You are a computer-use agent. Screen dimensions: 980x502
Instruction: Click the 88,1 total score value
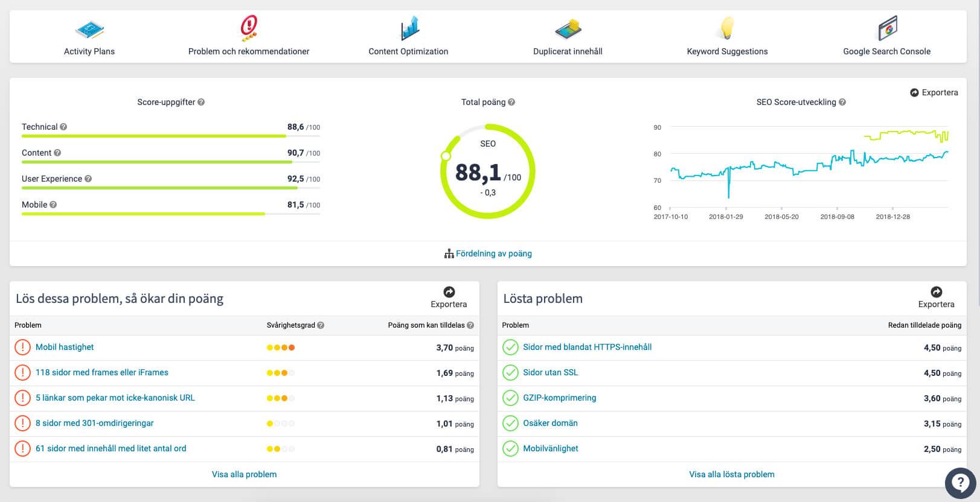point(478,173)
